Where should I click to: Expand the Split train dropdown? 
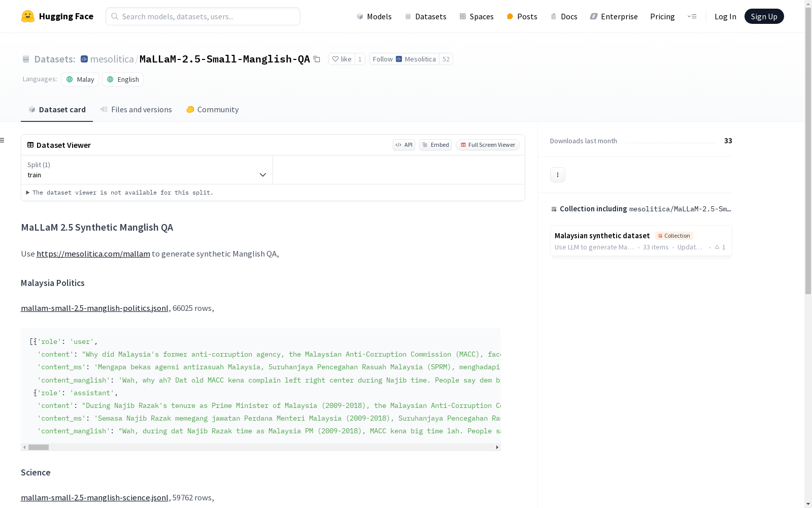[147, 170]
